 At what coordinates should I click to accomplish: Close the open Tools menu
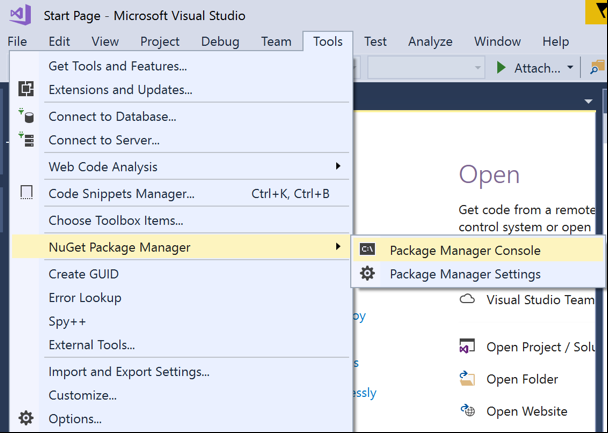328,41
